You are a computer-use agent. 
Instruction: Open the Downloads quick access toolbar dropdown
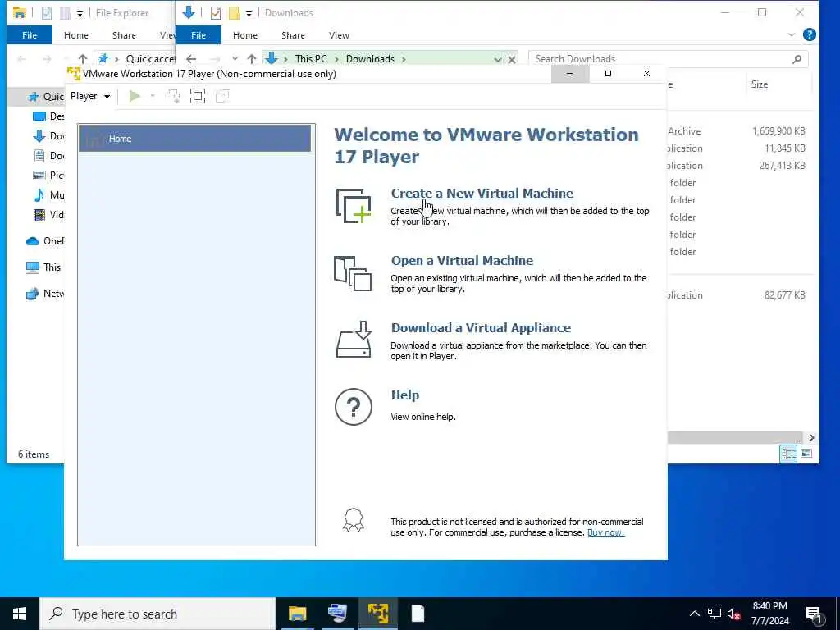click(x=249, y=13)
